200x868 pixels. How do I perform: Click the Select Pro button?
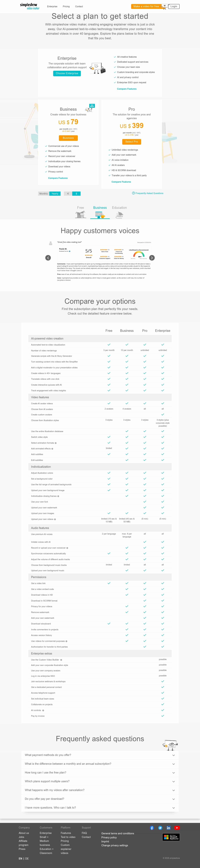[x=131, y=142]
